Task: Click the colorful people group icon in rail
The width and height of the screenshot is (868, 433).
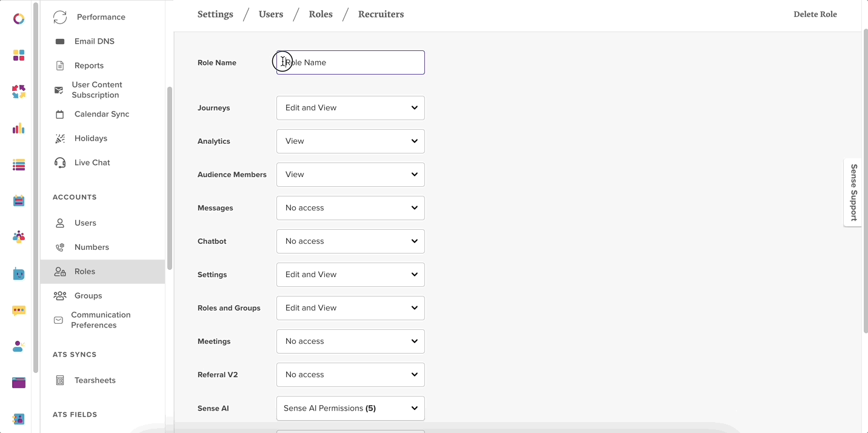Action: coord(19,237)
